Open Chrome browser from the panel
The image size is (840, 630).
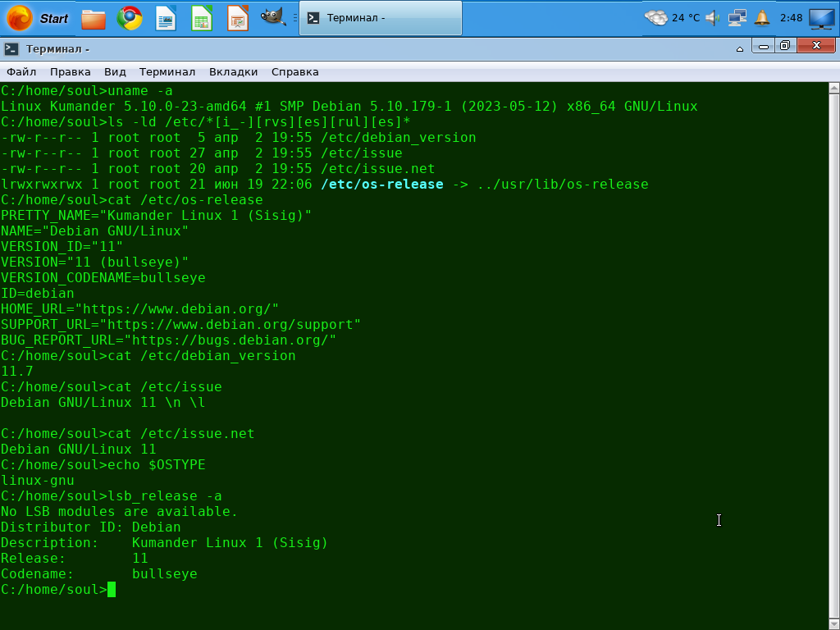coord(130,18)
